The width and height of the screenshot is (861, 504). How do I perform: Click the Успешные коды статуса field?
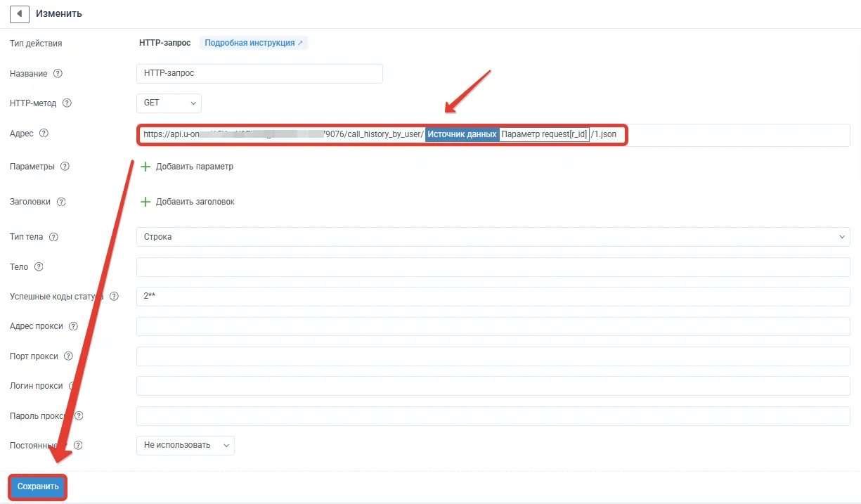493,297
